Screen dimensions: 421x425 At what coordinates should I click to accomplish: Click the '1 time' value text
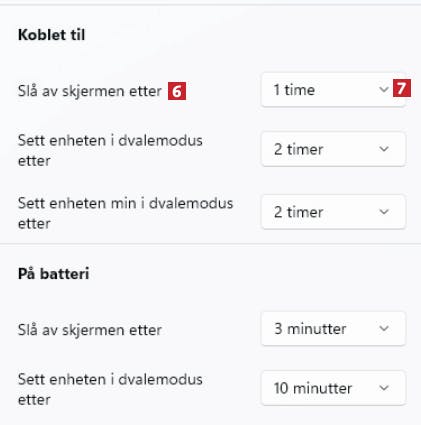(x=294, y=90)
